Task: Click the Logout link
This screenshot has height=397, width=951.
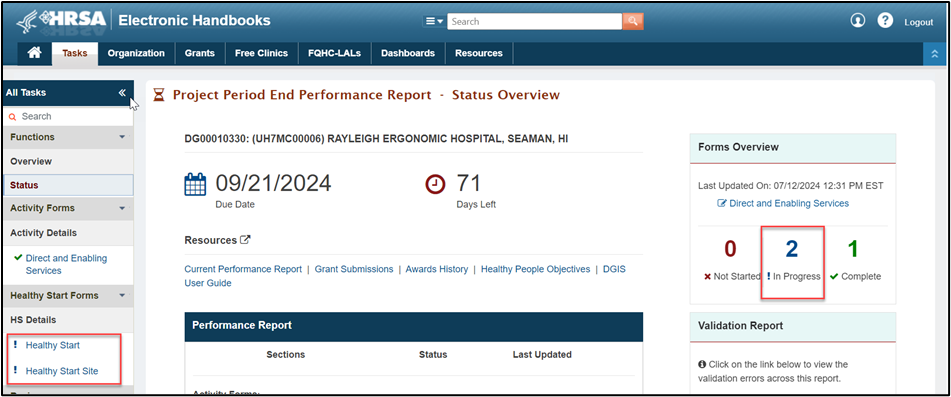Action: pos(919,22)
